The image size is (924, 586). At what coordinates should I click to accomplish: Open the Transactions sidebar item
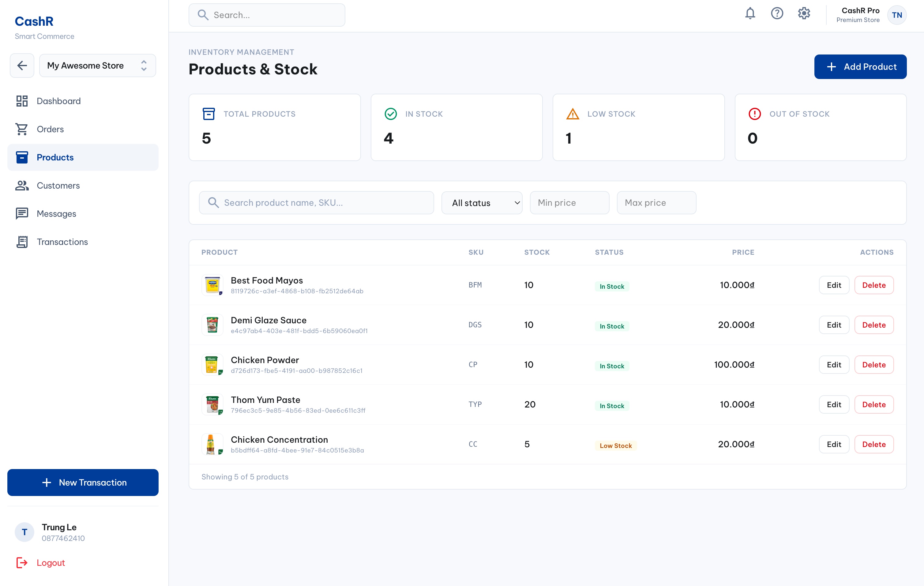[62, 242]
